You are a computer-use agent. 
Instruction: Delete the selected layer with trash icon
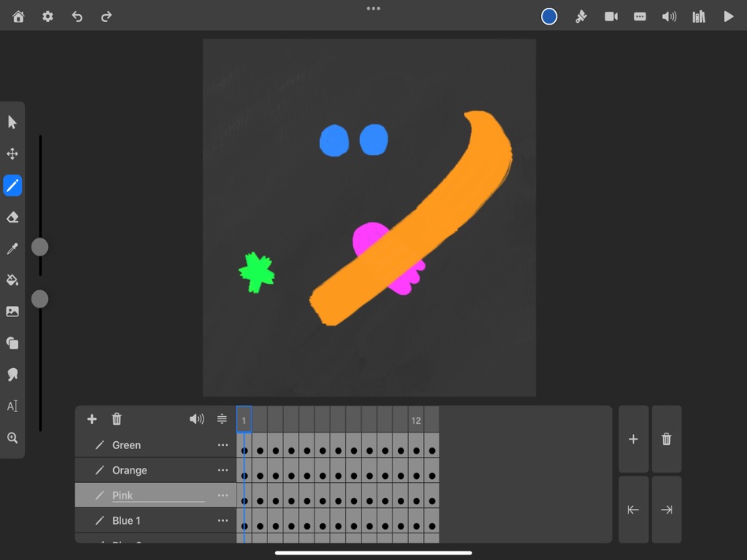[x=116, y=419]
